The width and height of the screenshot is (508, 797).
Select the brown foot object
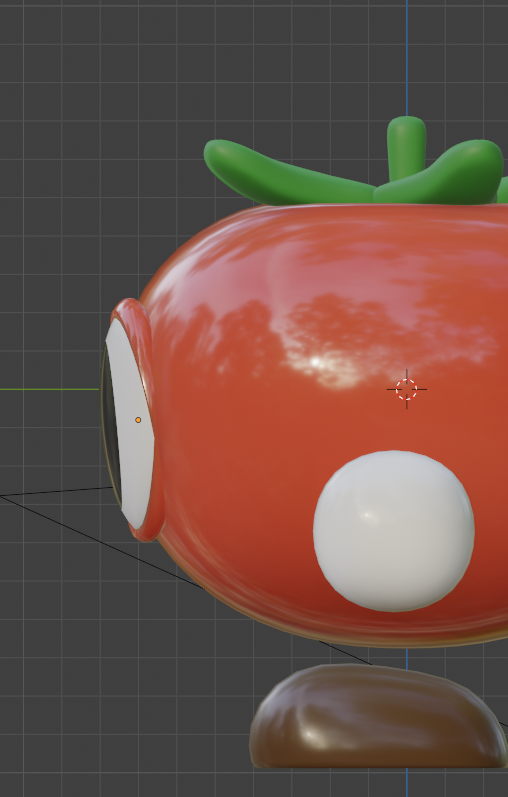pos(379,716)
